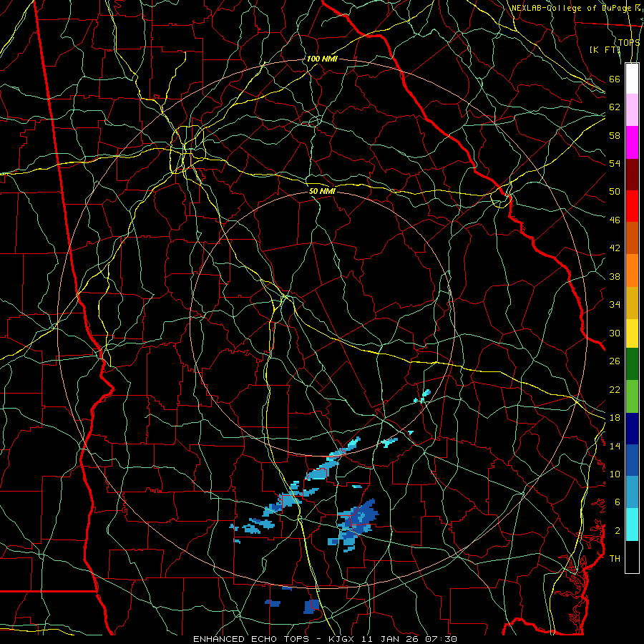
Task: Click the 38 legend value label
Action: (x=615, y=276)
